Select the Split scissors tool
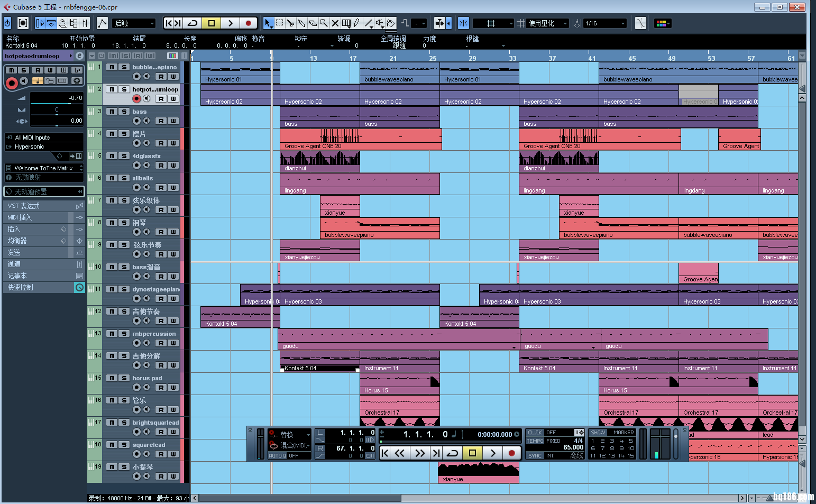Screen dimensions: 816x504 pos(290,23)
